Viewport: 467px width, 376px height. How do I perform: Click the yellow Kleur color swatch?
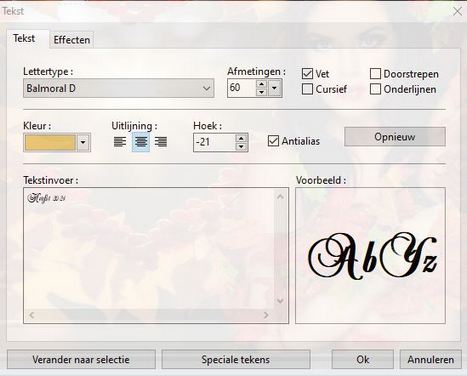50,143
